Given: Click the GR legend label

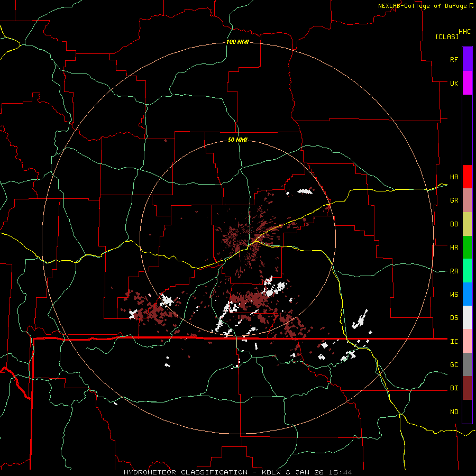Looking at the screenshot, I should 454,200.
